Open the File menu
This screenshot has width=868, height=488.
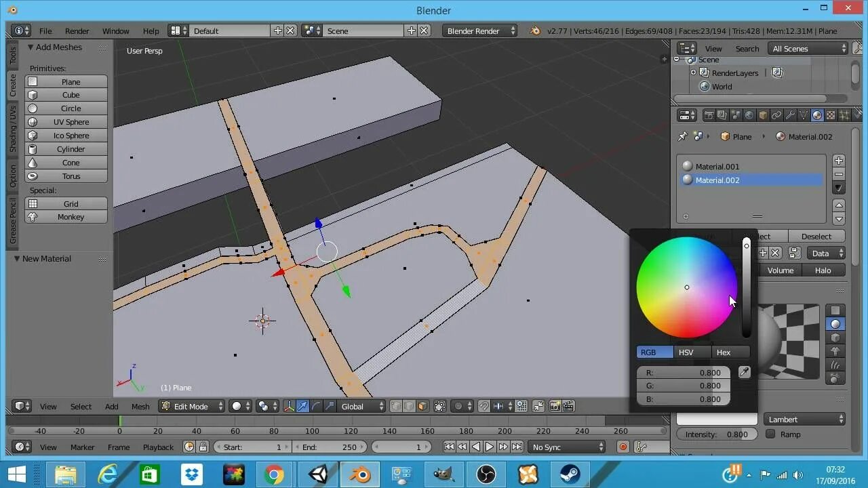coord(45,30)
